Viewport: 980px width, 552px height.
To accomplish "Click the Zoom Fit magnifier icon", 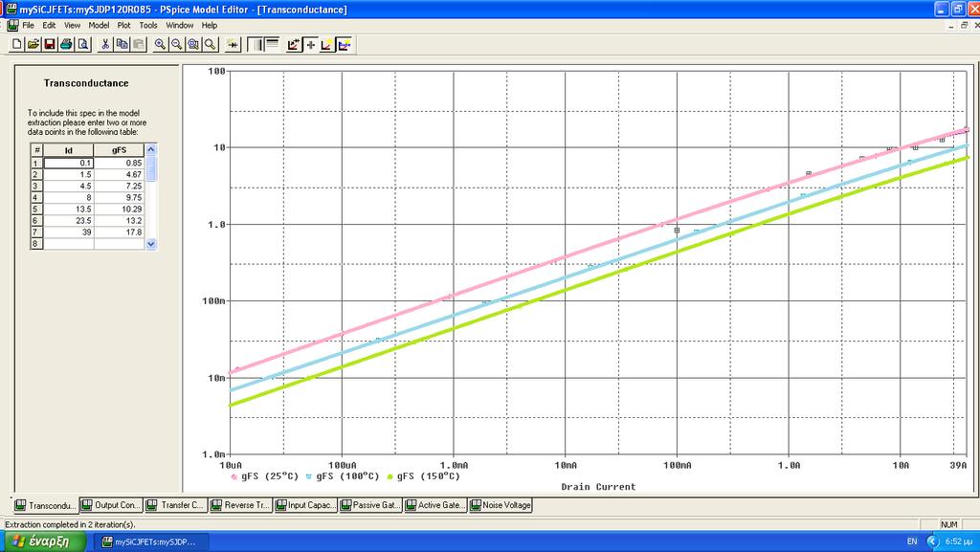I will coord(211,44).
